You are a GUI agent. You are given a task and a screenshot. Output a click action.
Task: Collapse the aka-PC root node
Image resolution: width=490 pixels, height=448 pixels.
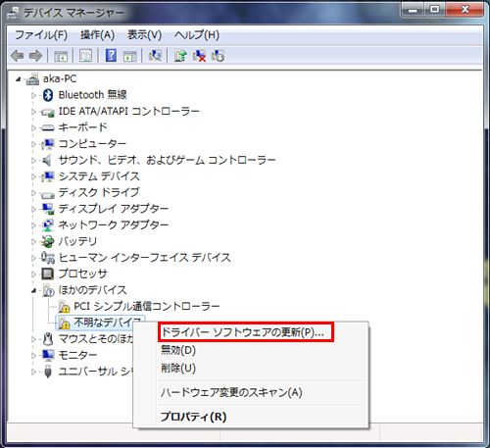tap(19, 79)
